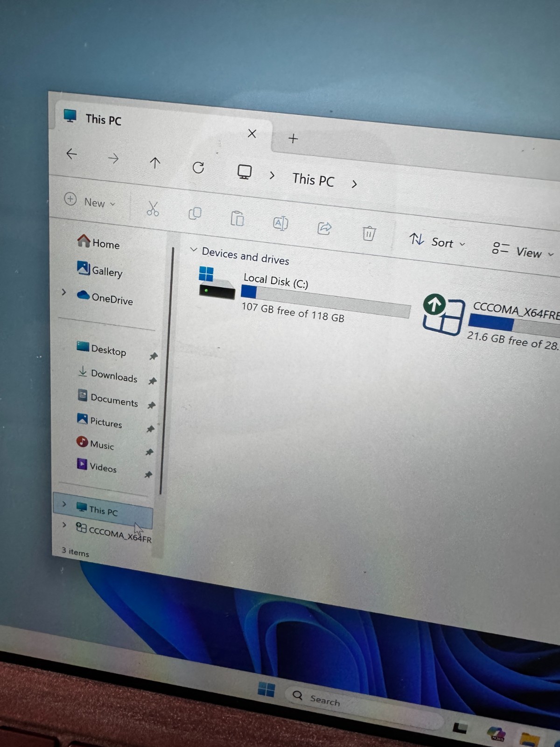Click the Cut scissors icon
This screenshot has height=747, width=560.
153,209
